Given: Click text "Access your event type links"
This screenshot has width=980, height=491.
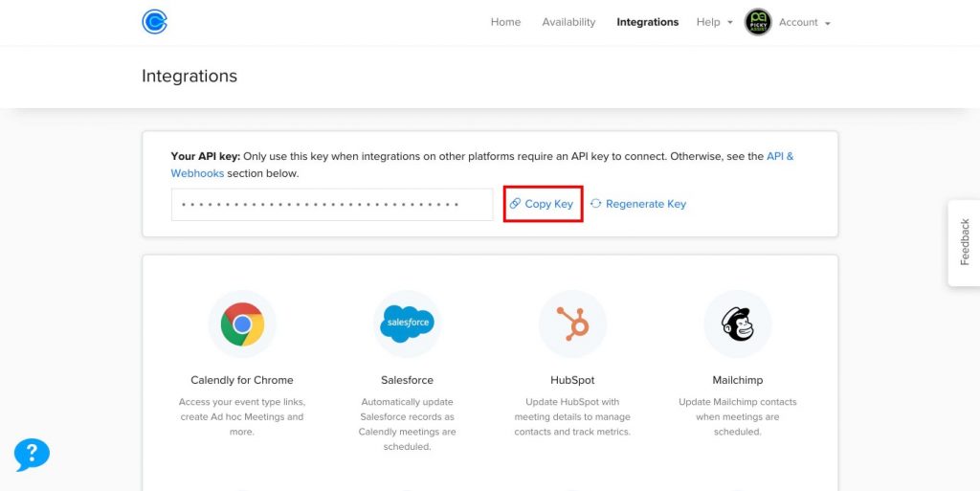Looking at the screenshot, I should click(242, 402).
